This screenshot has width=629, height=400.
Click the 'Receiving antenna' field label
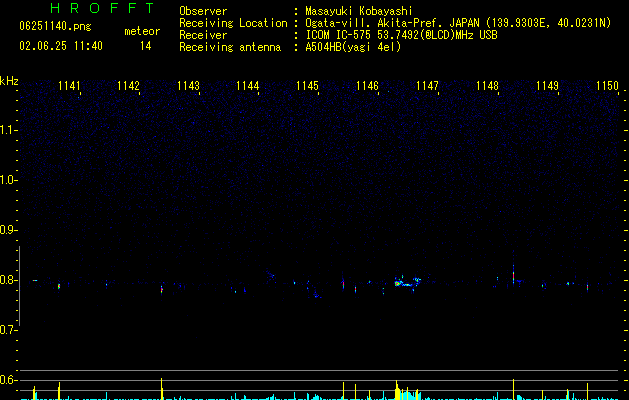point(230,47)
